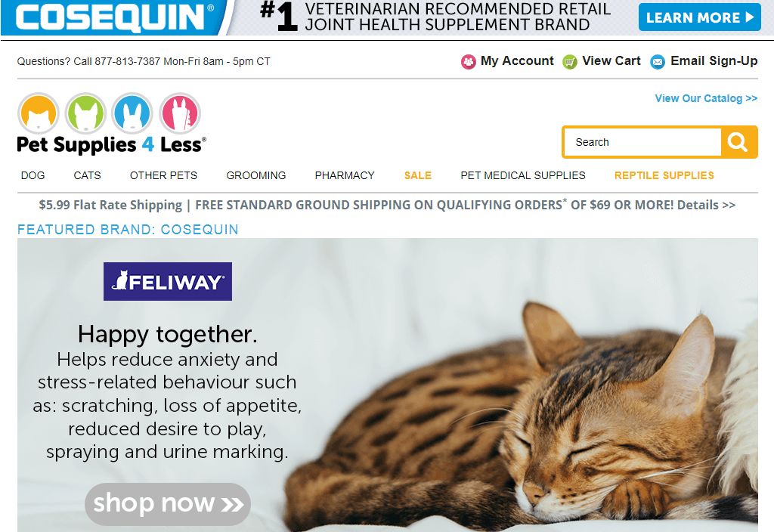Screen dimensions: 774x532
Task: Click the green shopping cart icon
Action: coord(570,62)
